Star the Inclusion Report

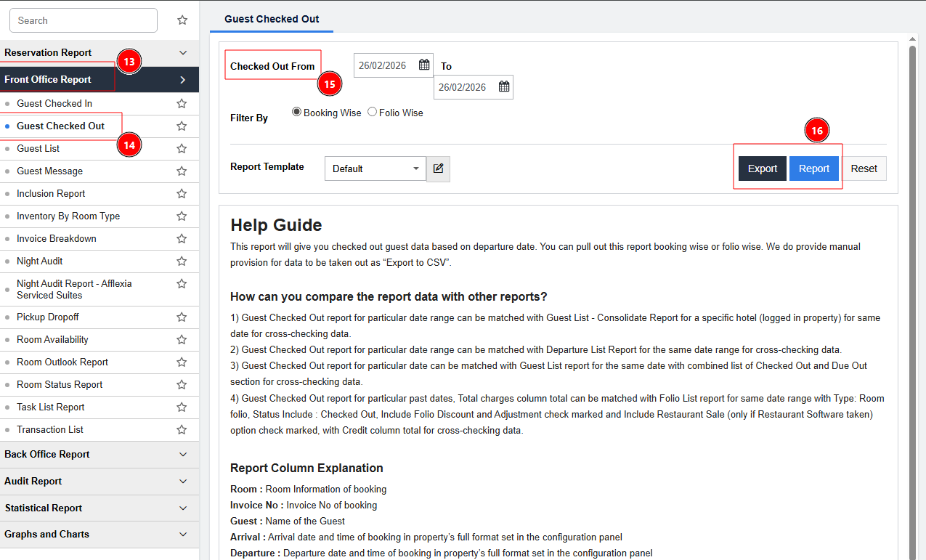182,194
